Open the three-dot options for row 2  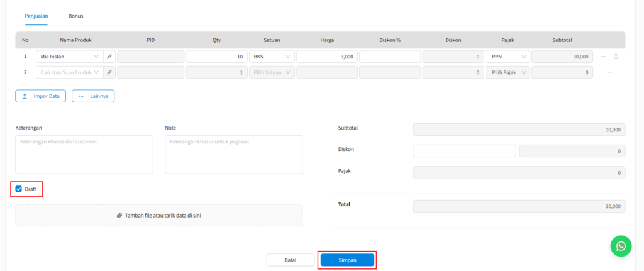tap(609, 72)
